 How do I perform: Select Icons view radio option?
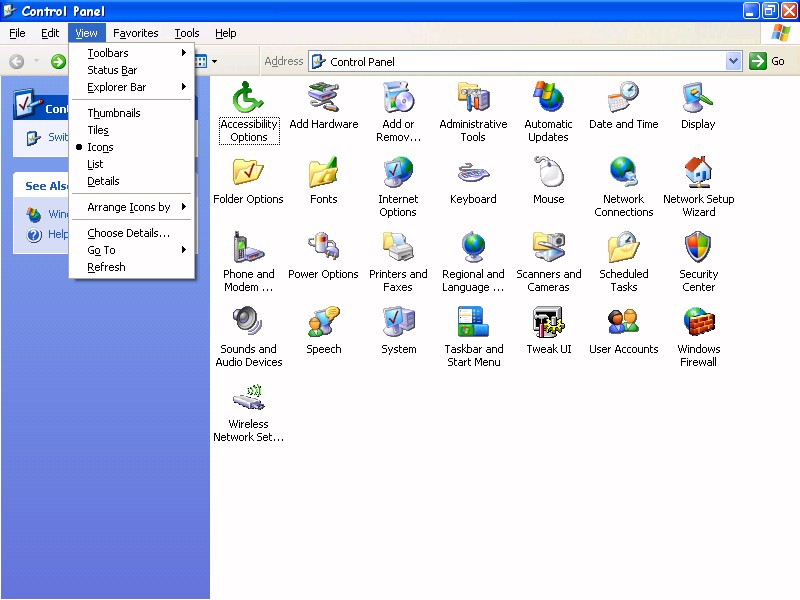coord(132,147)
